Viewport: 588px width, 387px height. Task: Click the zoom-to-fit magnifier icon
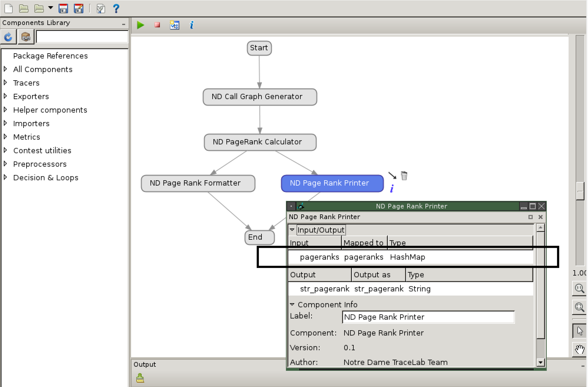pos(579,307)
